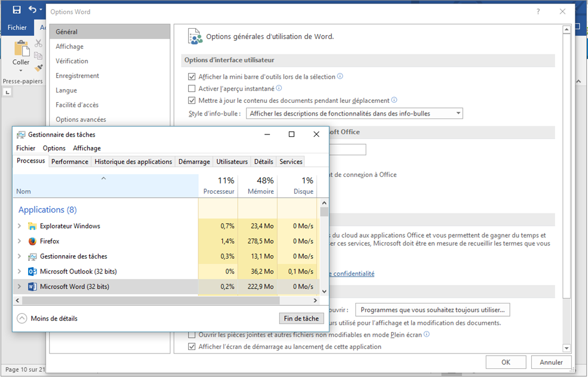This screenshot has height=377, width=588.
Task: Click the Cut scissors icon
Action: coord(38,43)
